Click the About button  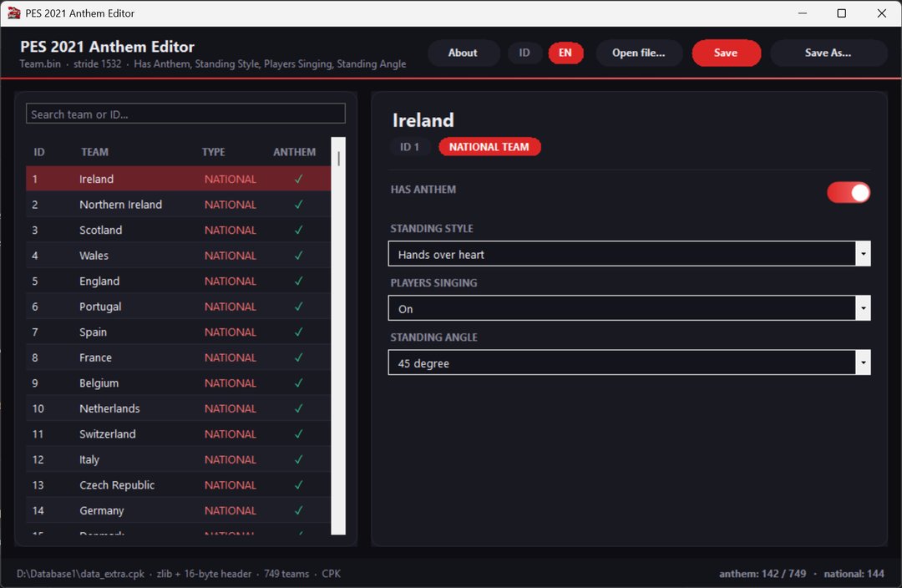point(463,53)
